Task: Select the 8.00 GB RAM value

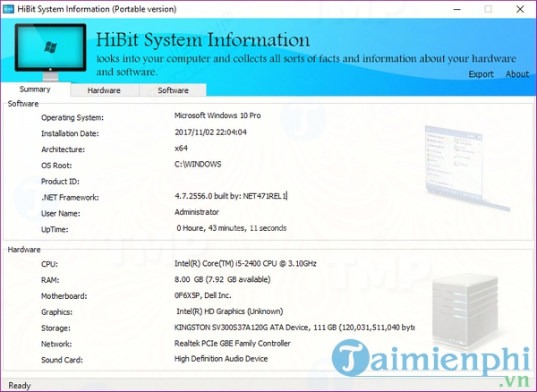Action: tap(223, 280)
